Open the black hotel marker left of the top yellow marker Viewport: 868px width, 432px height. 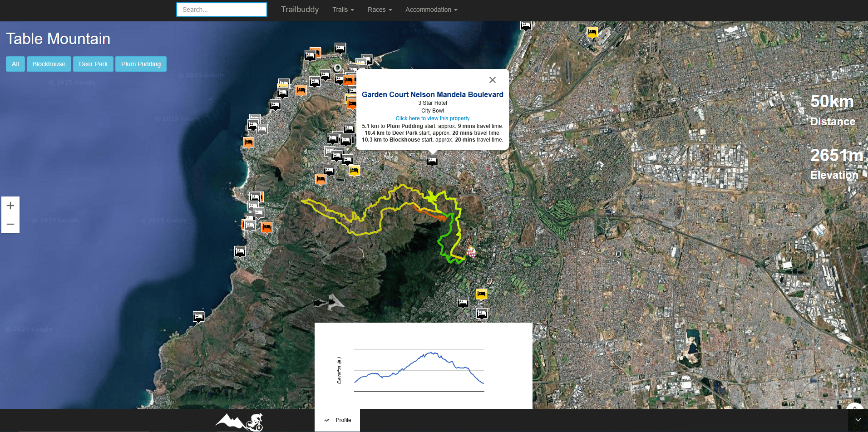pos(526,25)
